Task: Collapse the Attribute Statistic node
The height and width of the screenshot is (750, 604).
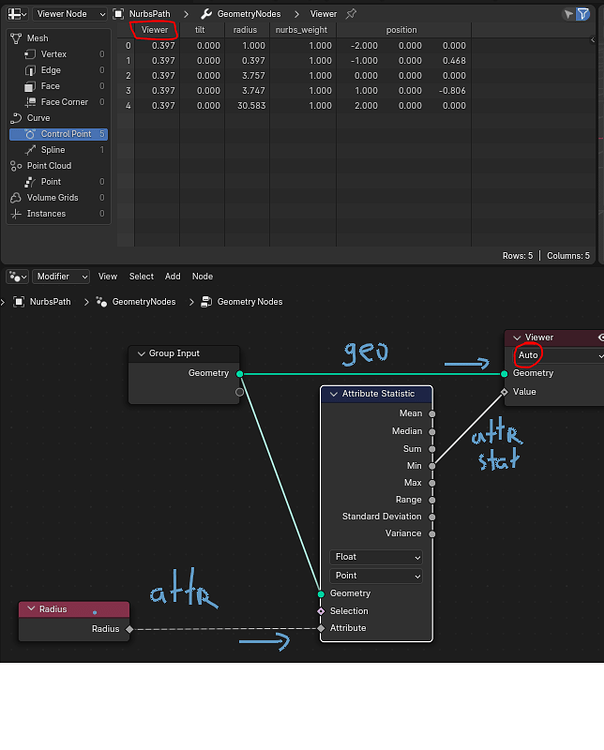Action: [x=334, y=394]
